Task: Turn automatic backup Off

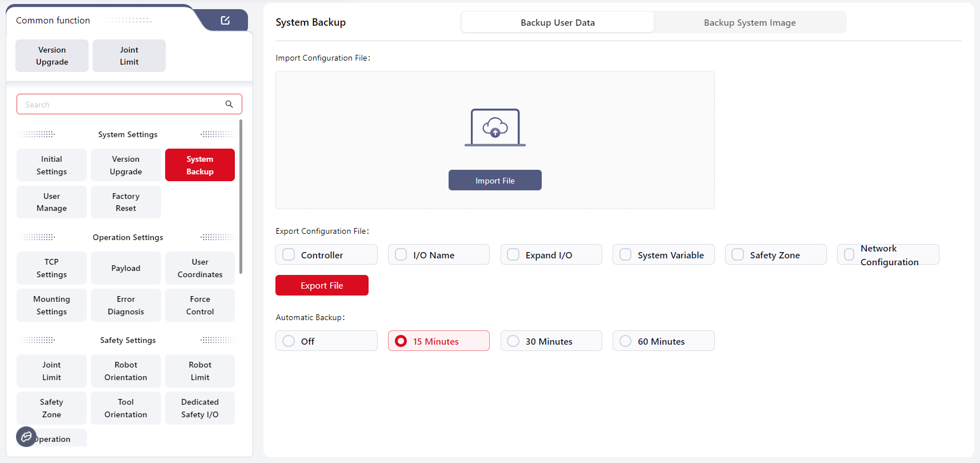Action: 289,341
